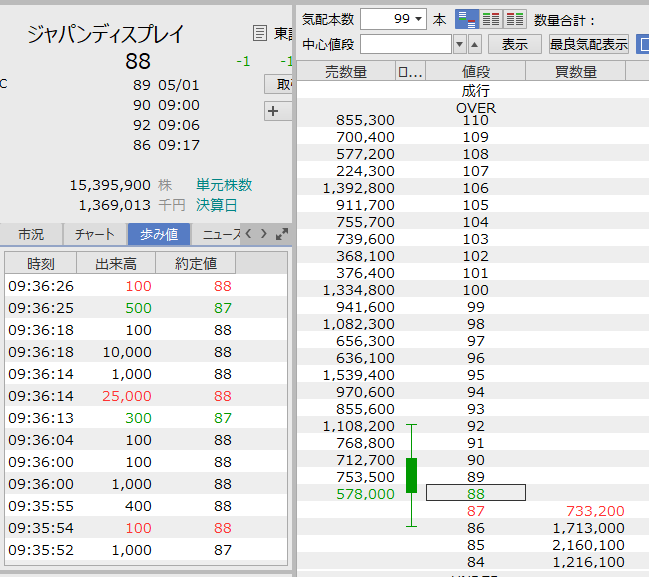Click the 中心値段 input field
The height and width of the screenshot is (577, 649).
[x=406, y=44]
